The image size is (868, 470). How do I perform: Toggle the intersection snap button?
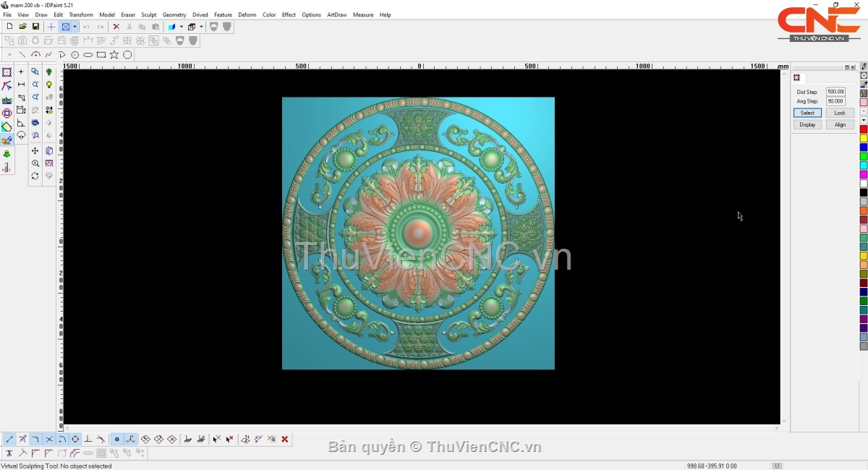(x=49, y=439)
